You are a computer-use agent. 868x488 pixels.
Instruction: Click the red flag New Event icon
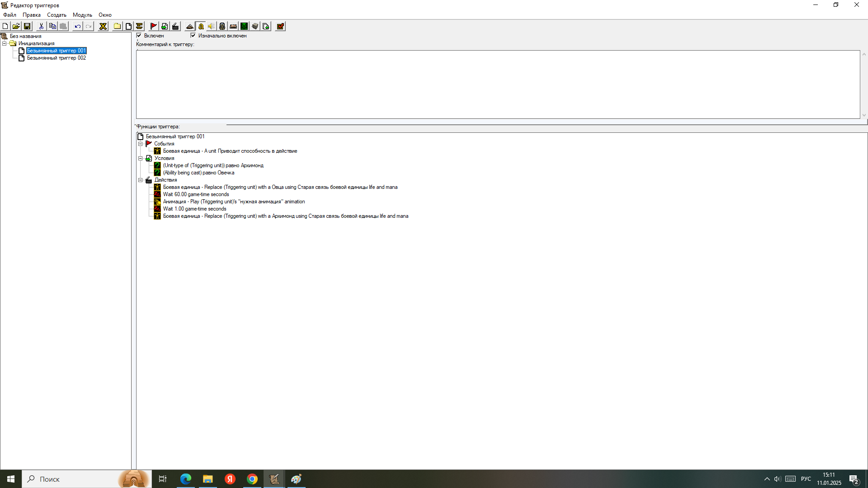tap(153, 26)
